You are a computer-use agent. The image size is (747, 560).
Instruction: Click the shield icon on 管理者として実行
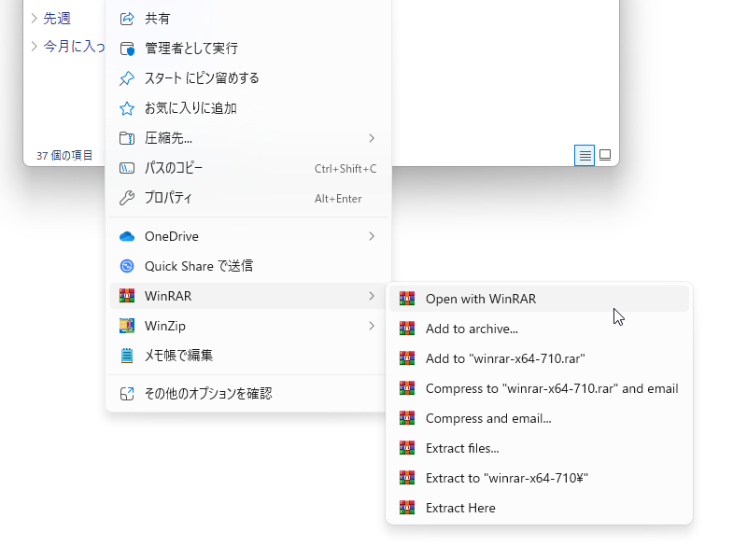[126, 48]
